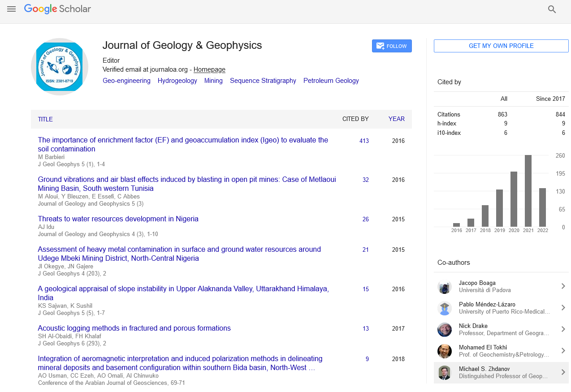Viewport: 571px width, 392px height.
Task: Click Pablo Méndez-Lázaro's avatar icon
Action: 445,308
